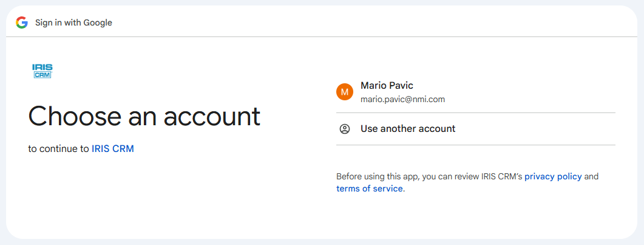This screenshot has width=644, height=245.
Task: Click the word "and" between policy links
Action: [x=591, y=176]
